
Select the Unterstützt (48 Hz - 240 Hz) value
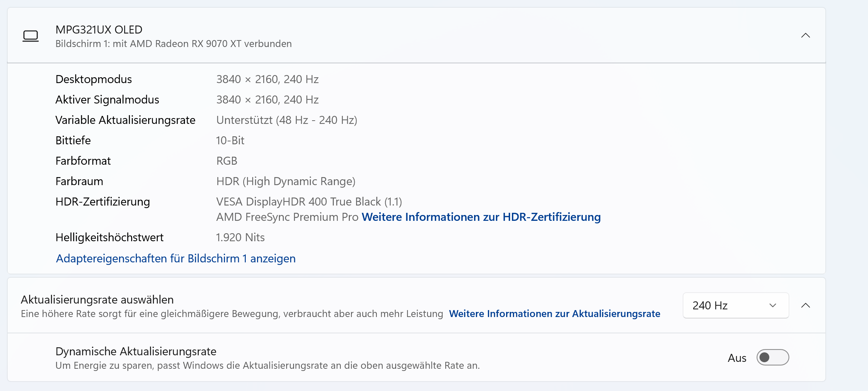tap(287, 120)
